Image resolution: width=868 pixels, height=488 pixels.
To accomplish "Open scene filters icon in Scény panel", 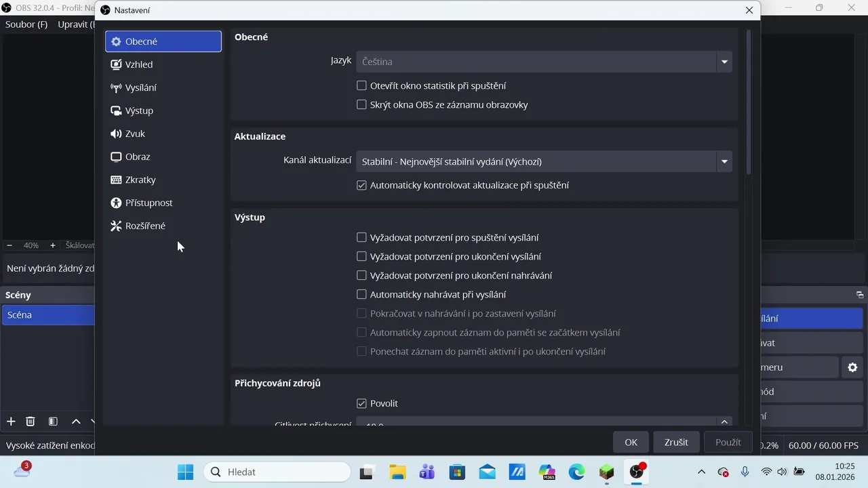I will 53,422.
